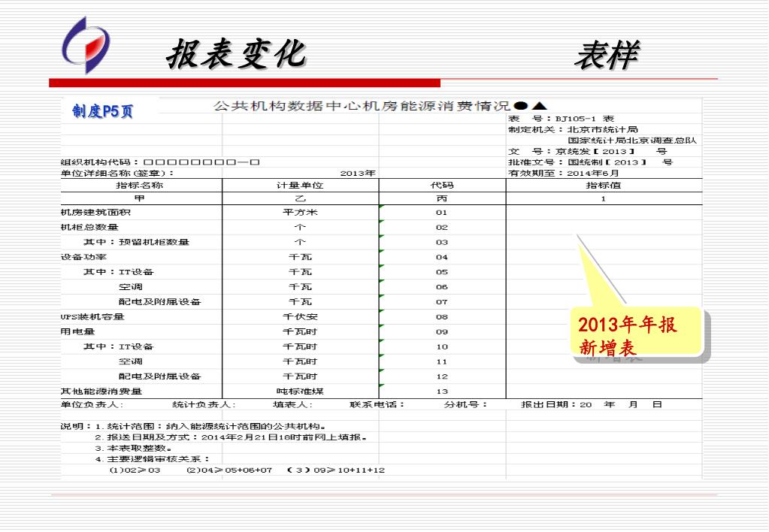Click the UPS装机容量 row label

click(x=92, y=317)
